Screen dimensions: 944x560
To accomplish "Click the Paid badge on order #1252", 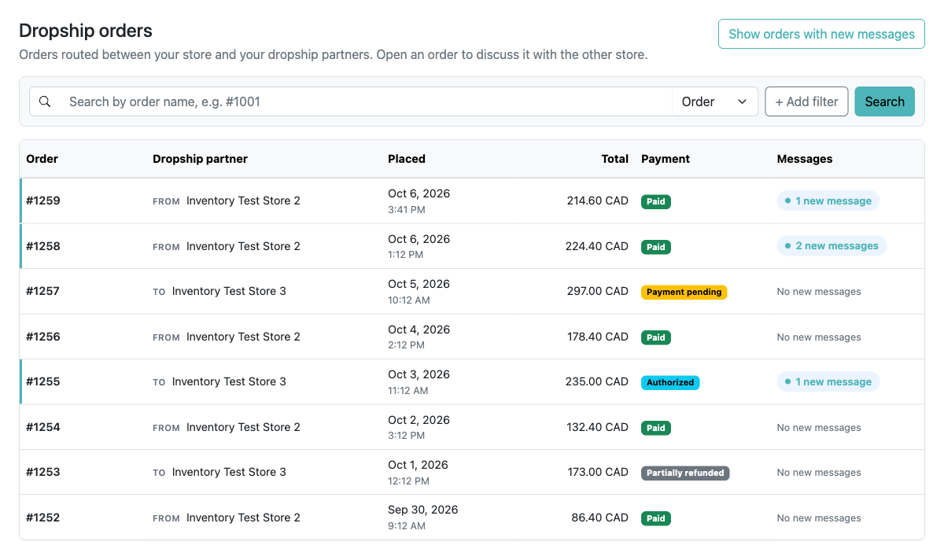I will point(656,518).
